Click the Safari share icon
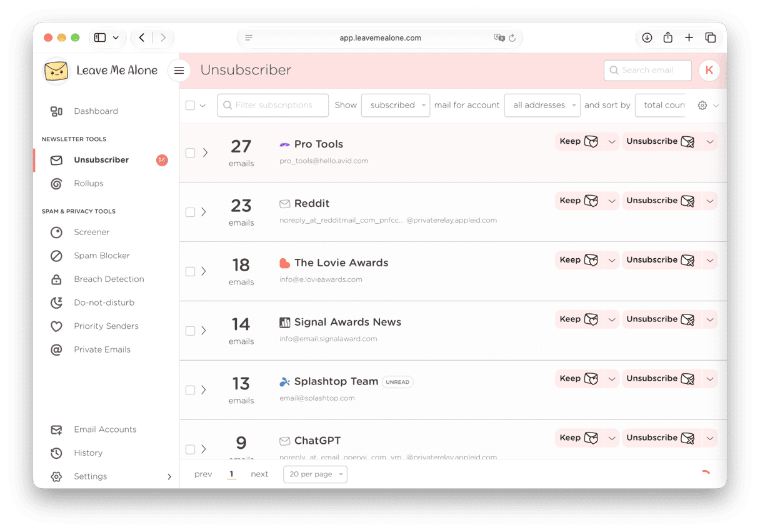 (x=668, y=38)
